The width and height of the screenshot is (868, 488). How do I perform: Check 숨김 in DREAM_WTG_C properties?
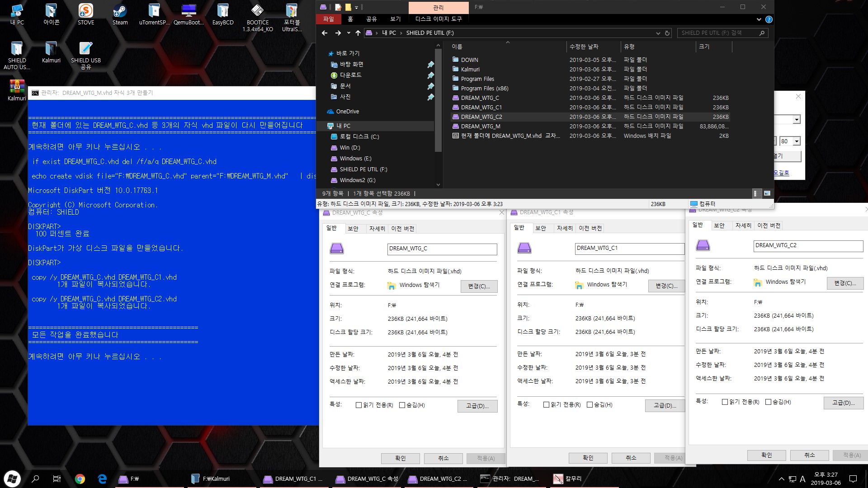pyautogui.click(x=402, y=405)
